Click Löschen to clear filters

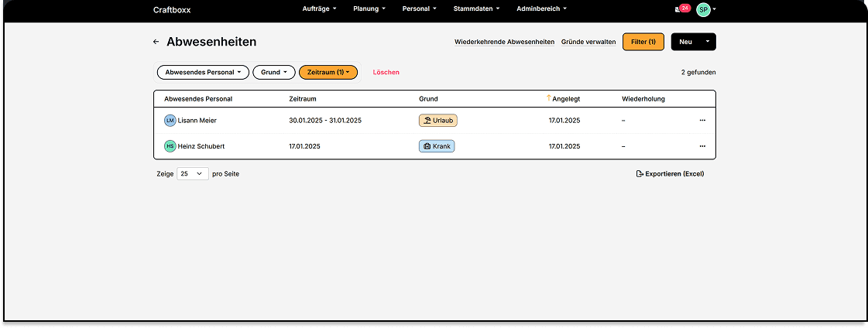pos(386,73)
